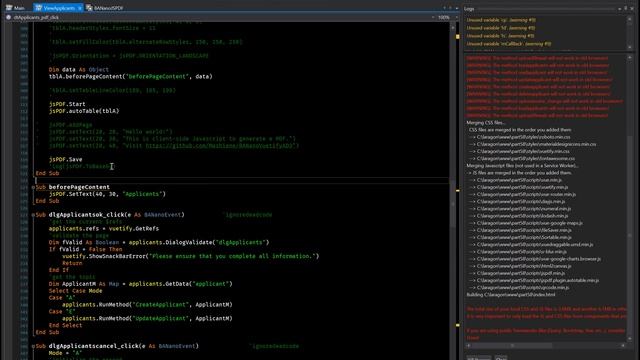Click the vuetify.ShowSnackBarError code line
This screenshot has height=360, width=640.
point(191,256)
